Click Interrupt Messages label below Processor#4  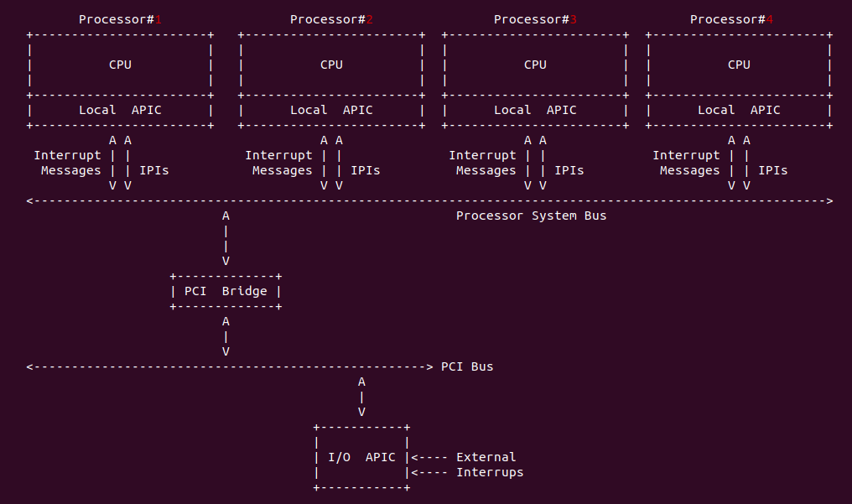(686, 163)
